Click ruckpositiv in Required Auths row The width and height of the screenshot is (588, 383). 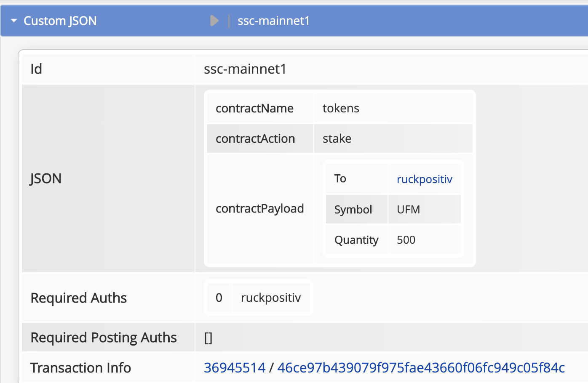271,298
